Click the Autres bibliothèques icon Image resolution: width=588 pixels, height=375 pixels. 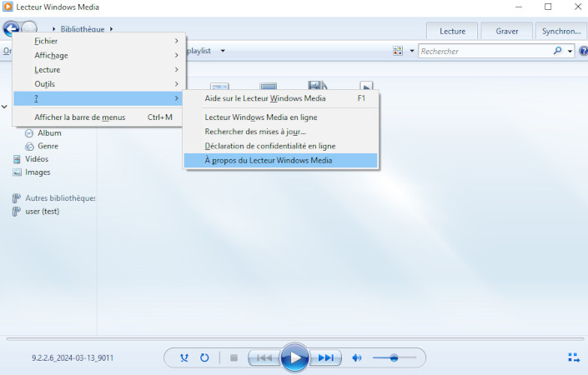(17, 197)
